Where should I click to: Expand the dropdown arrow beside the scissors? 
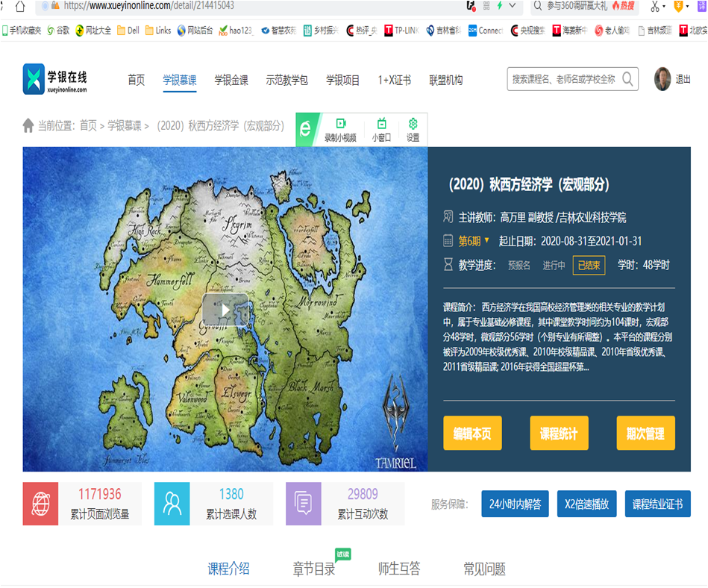[664, 6]
